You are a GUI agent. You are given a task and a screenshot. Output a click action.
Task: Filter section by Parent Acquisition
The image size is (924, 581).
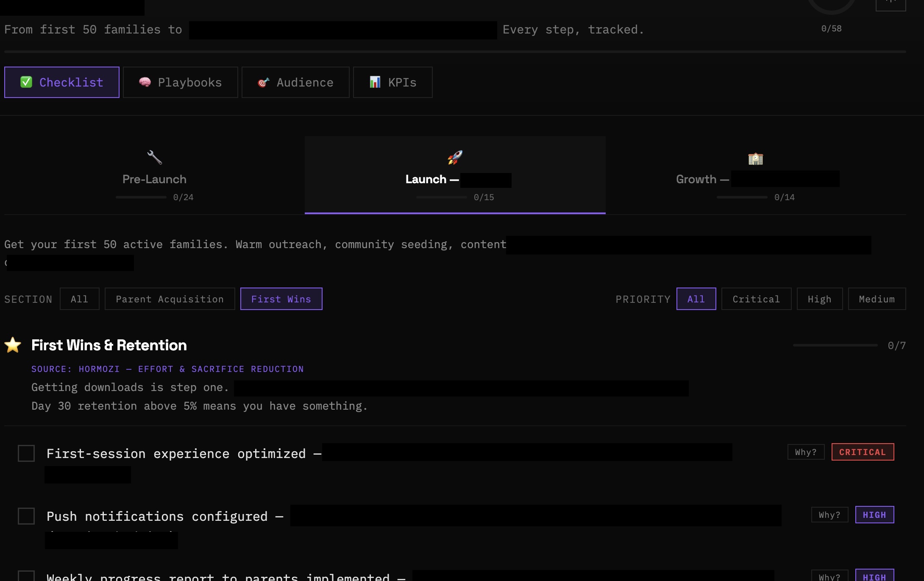[x=170, y=299]
